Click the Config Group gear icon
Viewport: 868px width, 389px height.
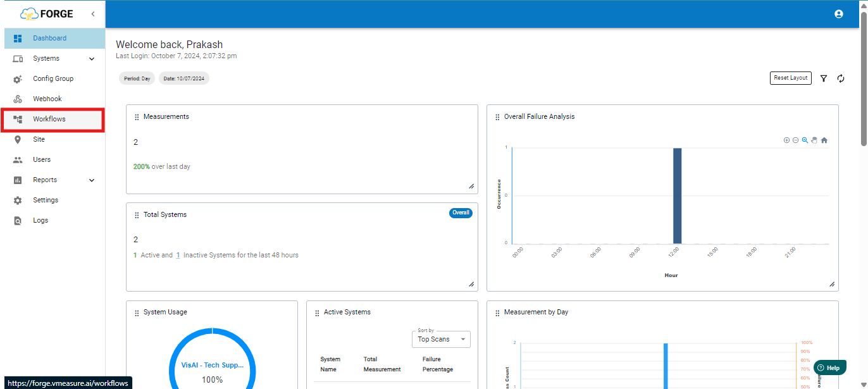18,79
